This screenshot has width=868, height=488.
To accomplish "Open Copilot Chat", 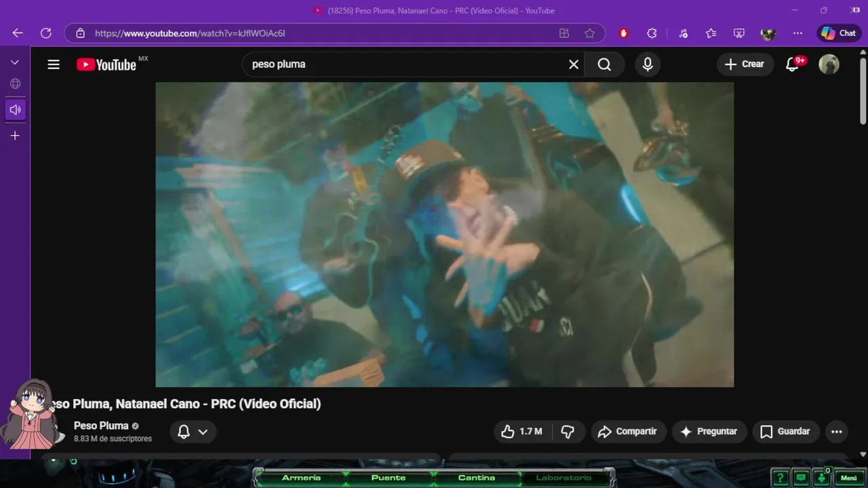I will [x=839, y=33].
